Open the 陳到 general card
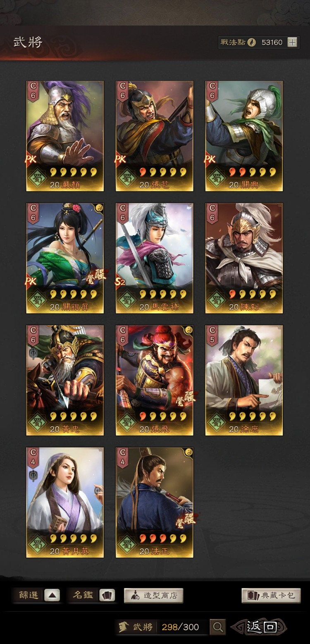 pos(244,258)
